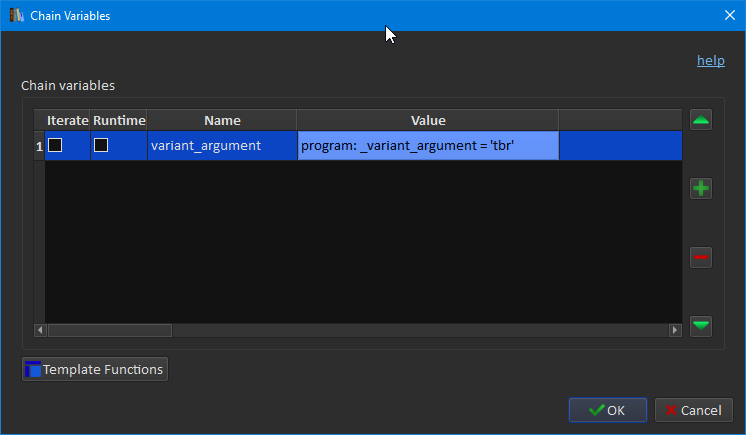Click the Value column header
The width and height of the screenshot is (746, 435).
pos(428,120)
